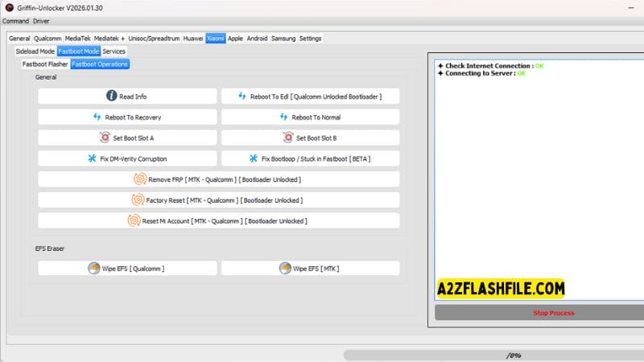
Task: Open the Settings tab
Action: 310,38
